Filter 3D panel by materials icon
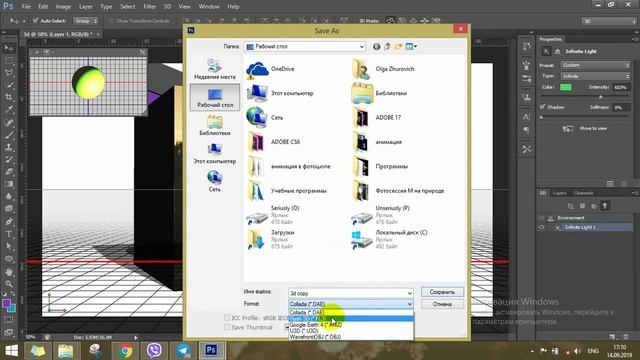This screenshot has height=360, width=640. (x=593, y=206)
